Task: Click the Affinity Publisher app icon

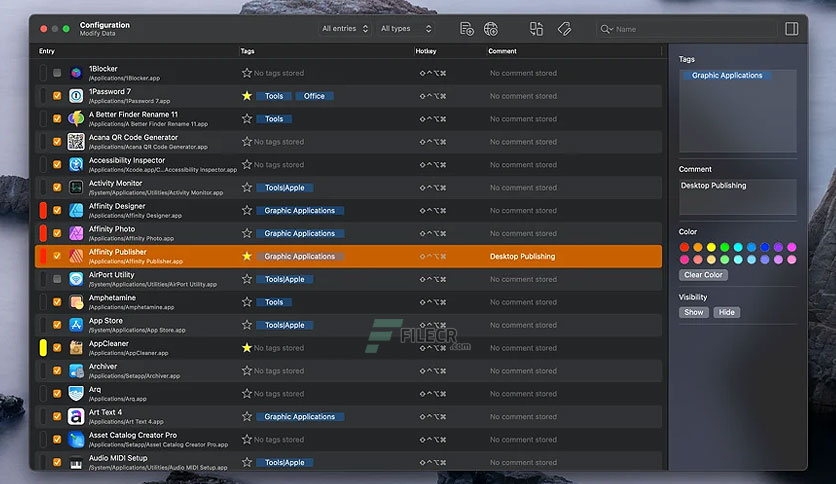Action: click(x=76, y=256)
